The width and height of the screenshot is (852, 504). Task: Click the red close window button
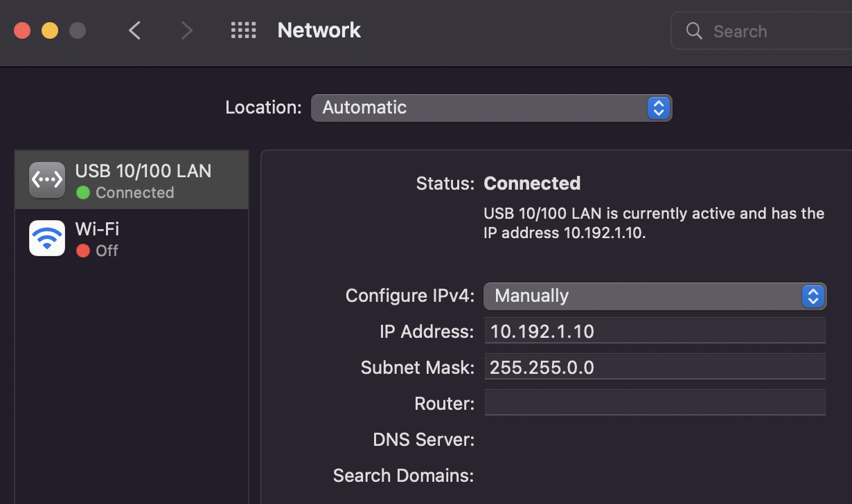(22, 30)
